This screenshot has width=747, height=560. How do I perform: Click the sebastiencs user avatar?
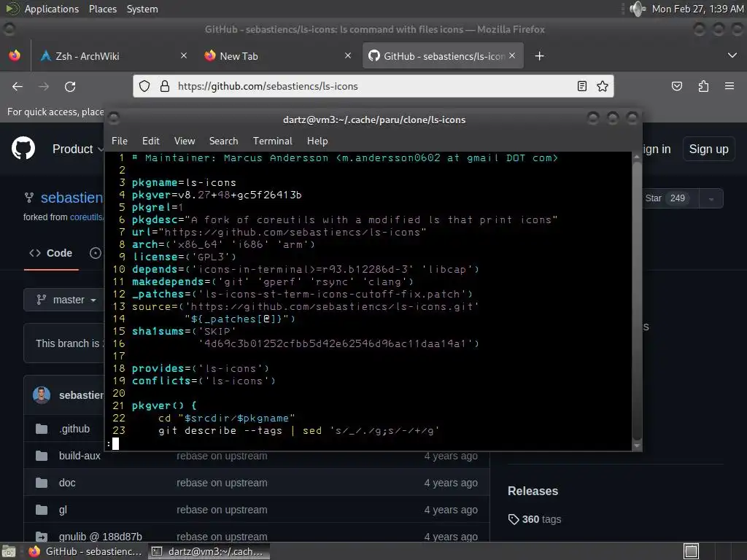(x=42, y=395)
